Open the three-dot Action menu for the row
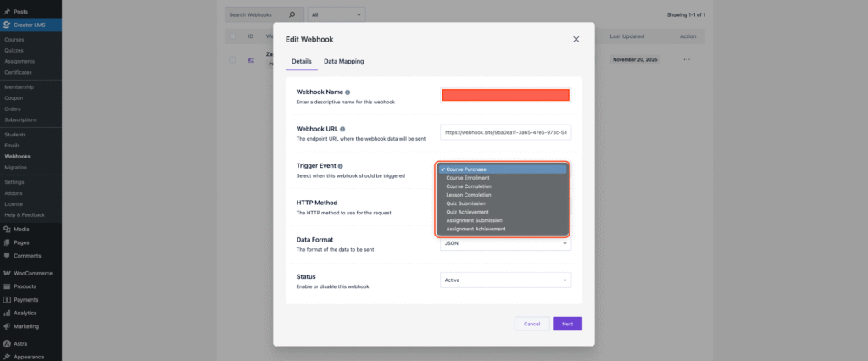This screenshot has width=868, height=361. (x=687, y=60)
